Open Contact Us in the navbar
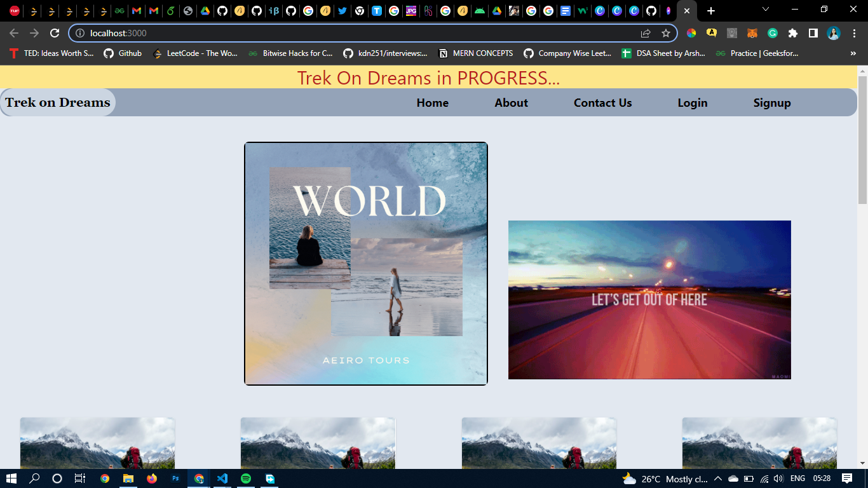Image resolution: width=868 pixels, height=488 pixels. [602, 103]
